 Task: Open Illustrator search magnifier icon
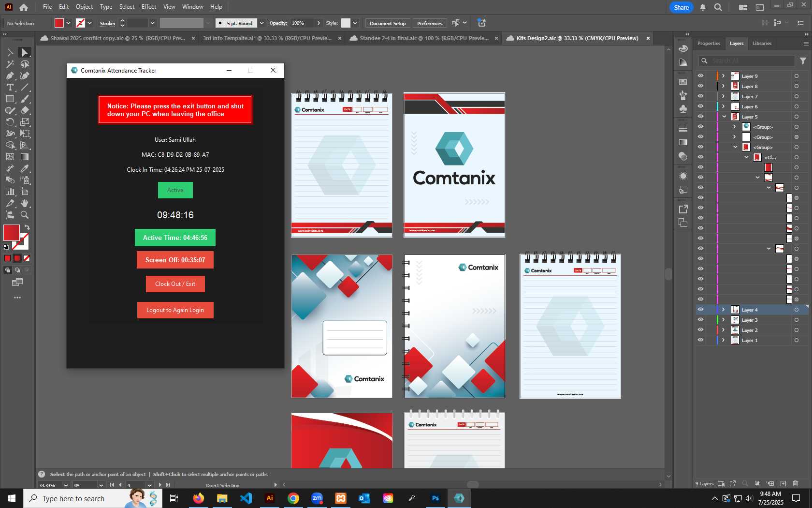pyautogui.click(x=718, y=7)
